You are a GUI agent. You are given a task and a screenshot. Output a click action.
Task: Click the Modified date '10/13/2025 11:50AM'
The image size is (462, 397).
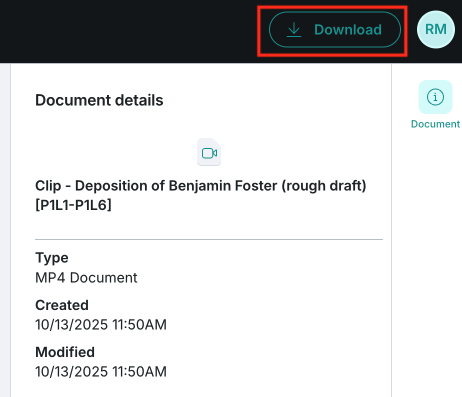click(x=101, y=371)
